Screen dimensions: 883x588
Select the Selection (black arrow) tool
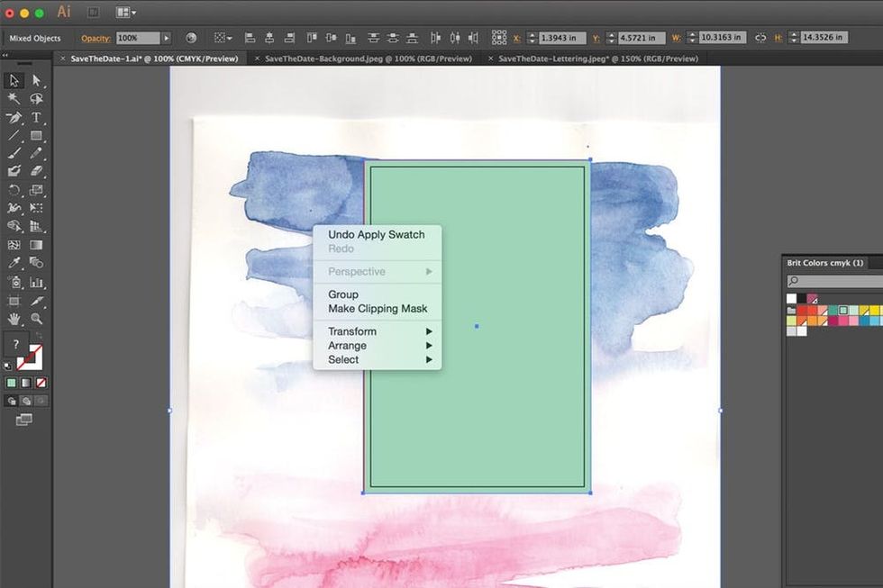(x=14, y=81)
